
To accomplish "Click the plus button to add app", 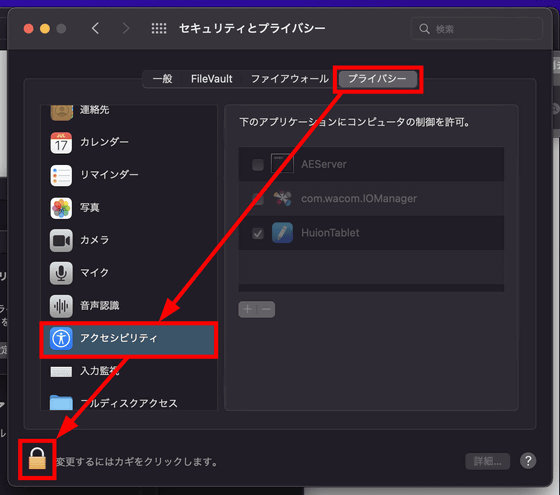I will tap(248, 309).
